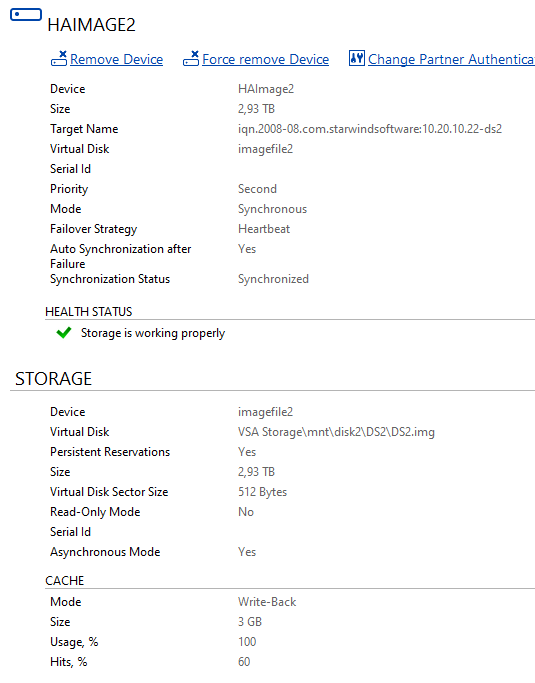Click the CACHE section header

[64, 581]
